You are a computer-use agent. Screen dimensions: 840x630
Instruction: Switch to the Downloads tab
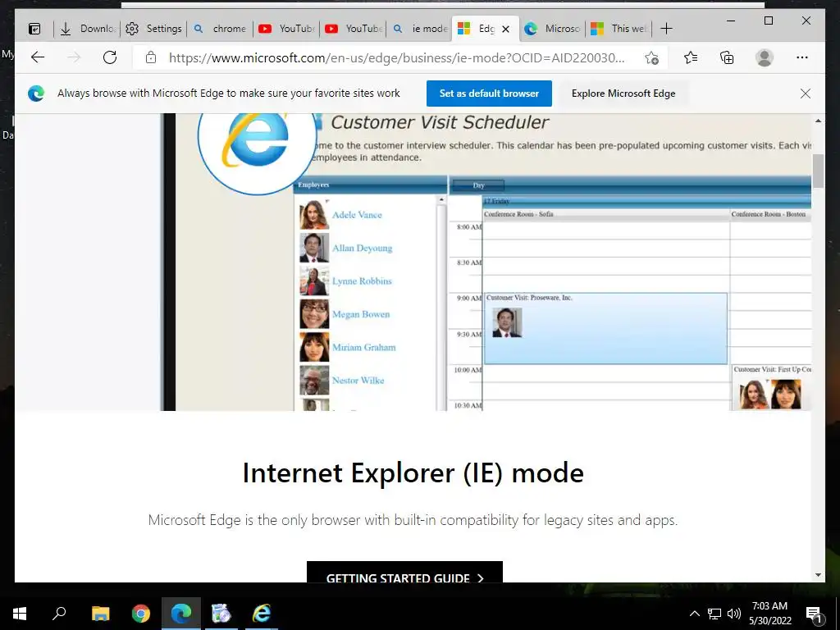pyautogui.click(x=87, y=29)
